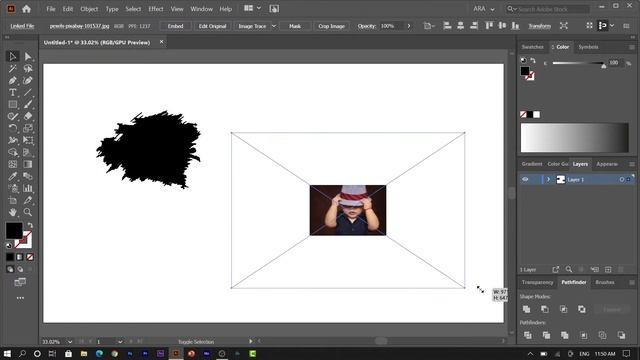The width and height of the screenshot is (640, 360).
Task: Select the Artboard tool
Action: (13, 200)
